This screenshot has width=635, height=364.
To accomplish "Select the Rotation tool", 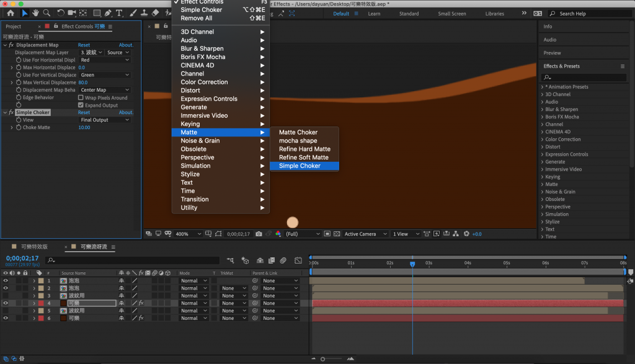I will [x=60, y=13].
